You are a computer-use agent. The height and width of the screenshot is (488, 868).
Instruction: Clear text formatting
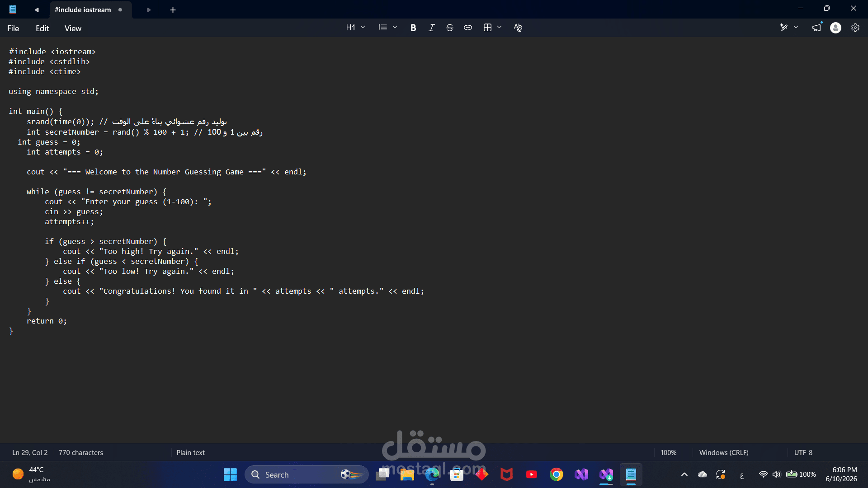(518, 28)
